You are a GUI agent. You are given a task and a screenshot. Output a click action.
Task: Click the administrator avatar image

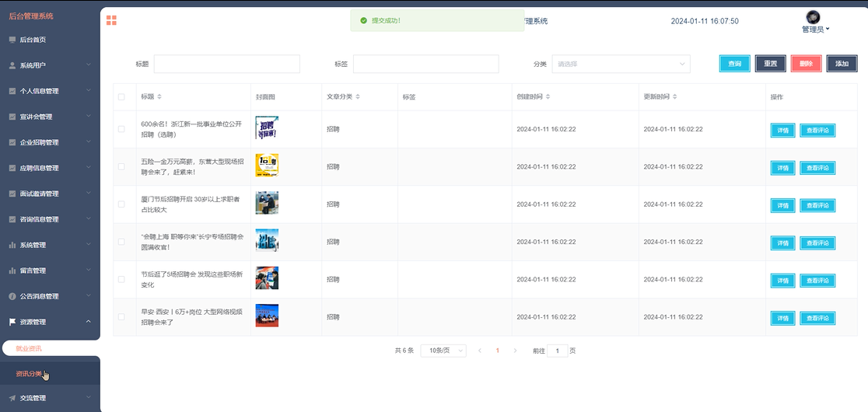(x=814, y=17)
